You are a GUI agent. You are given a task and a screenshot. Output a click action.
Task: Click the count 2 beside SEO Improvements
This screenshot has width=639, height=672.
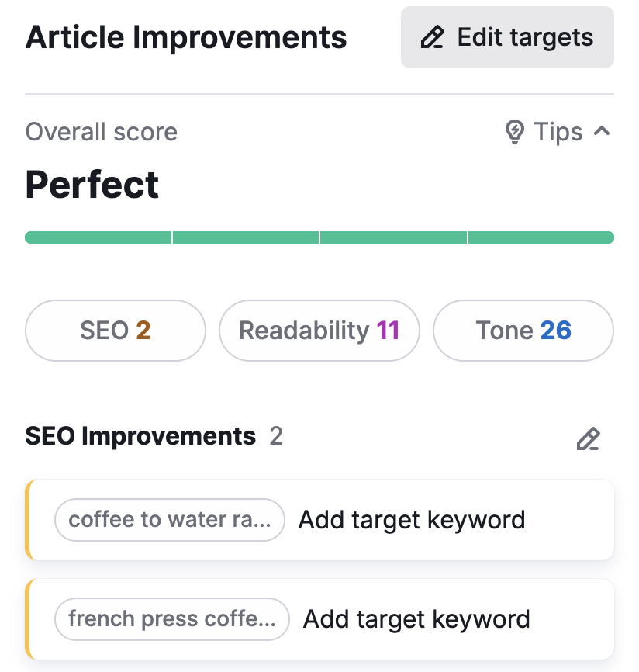click(x=276, y=437)
